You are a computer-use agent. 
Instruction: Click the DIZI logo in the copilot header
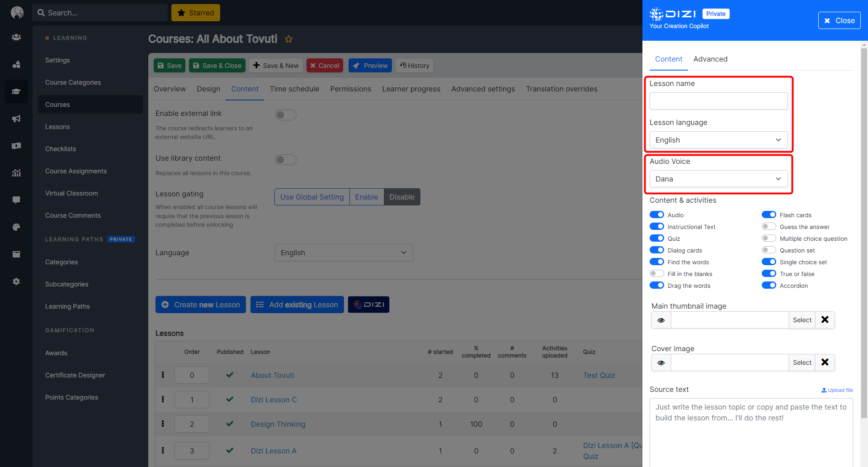[x=673, y=14]
